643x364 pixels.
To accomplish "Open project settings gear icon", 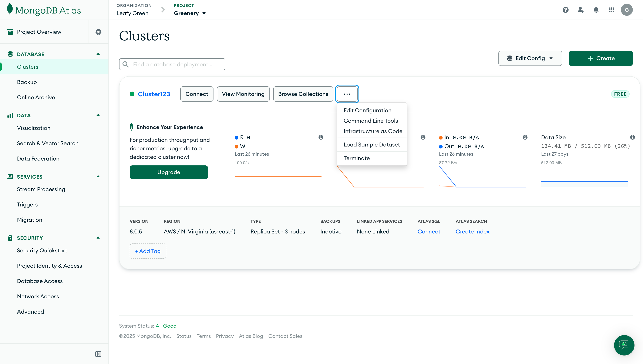I will pos(98,32).
